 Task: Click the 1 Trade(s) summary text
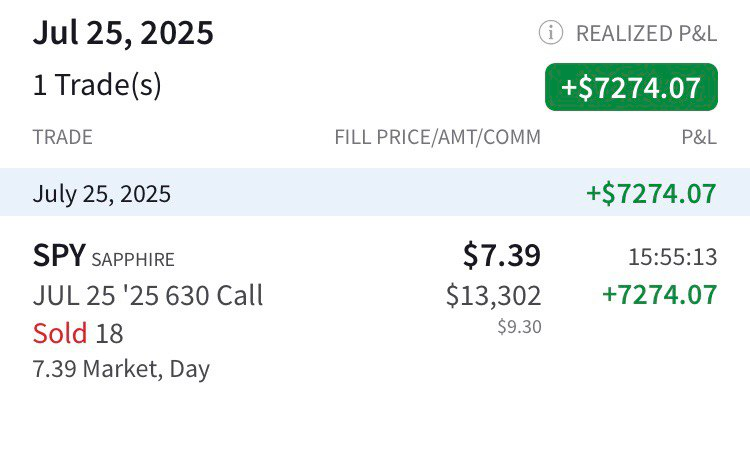97,85
